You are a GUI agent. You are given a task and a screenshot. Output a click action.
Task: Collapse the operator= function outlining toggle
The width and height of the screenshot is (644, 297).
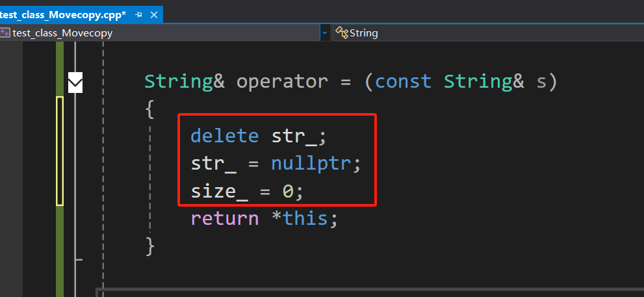tap(75, 82)
